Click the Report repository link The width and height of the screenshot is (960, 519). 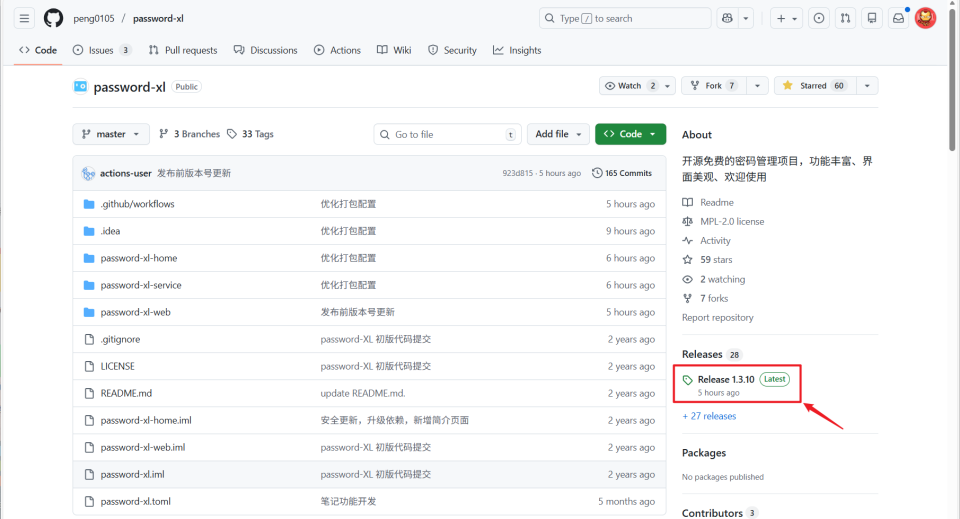pyautogui.click(x=718, y=318)
